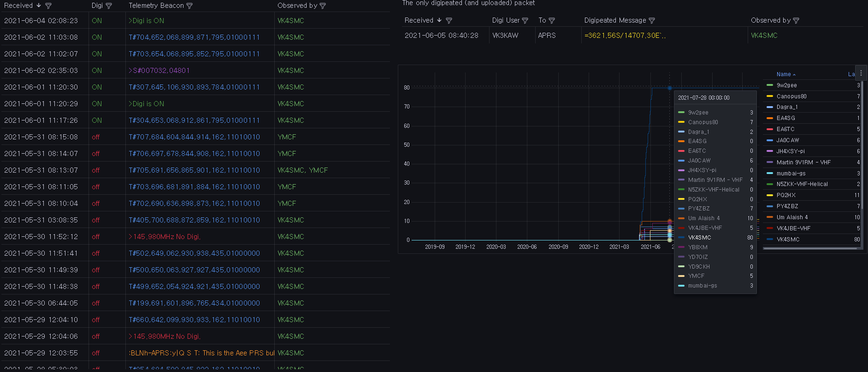The height and width of the screenshot is (372, 868).
Task: Open filter for Digipeated Message column
Action: [652, 21]
